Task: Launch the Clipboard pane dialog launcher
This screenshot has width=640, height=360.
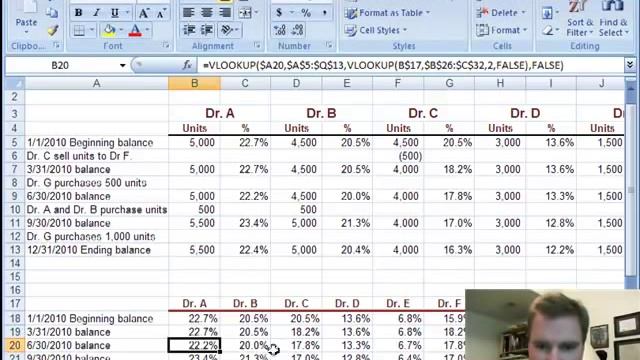Action: (x=56, y=46)
